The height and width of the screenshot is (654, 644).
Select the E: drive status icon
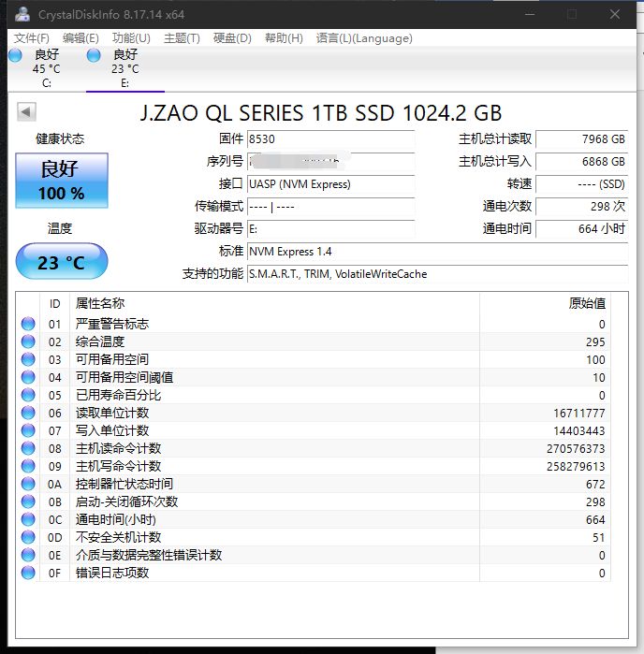pyautogui.click(x=94, y=55)
